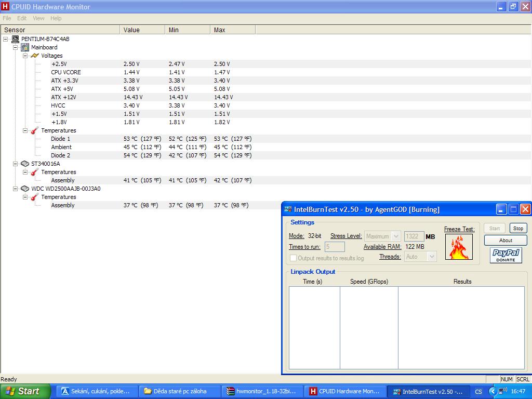This screenshot has height=399, width=532.
Task: Switch to hwmonitor_1.18-32bi taskbar item
Action: tap(262, 391)
